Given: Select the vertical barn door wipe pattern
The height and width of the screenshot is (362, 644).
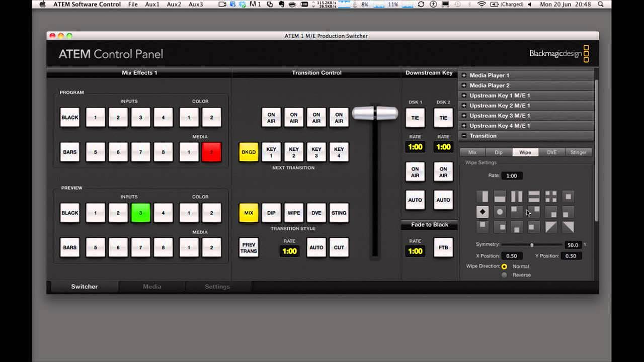Looking at the screenshot, I should point(517,197).
